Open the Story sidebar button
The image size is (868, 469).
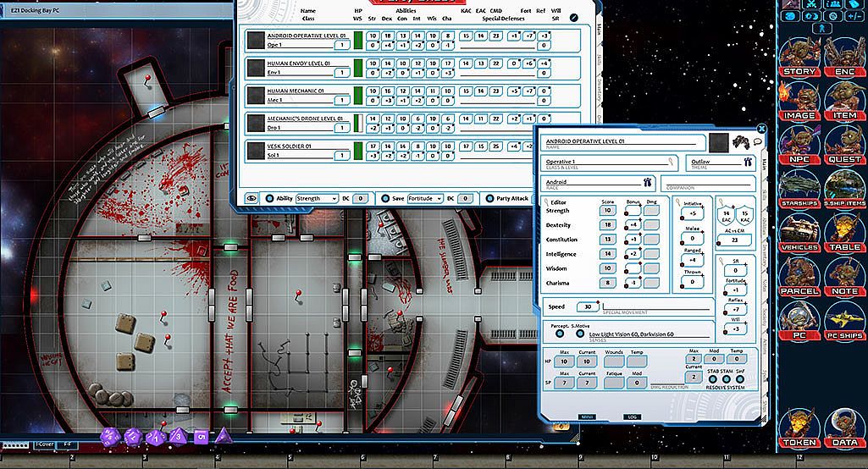pos(799,58)
